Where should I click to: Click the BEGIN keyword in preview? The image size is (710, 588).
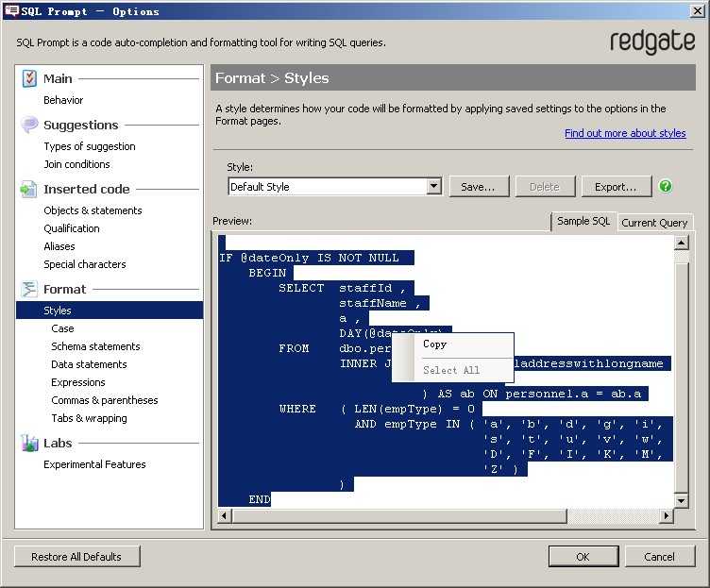tap(267, 273)
